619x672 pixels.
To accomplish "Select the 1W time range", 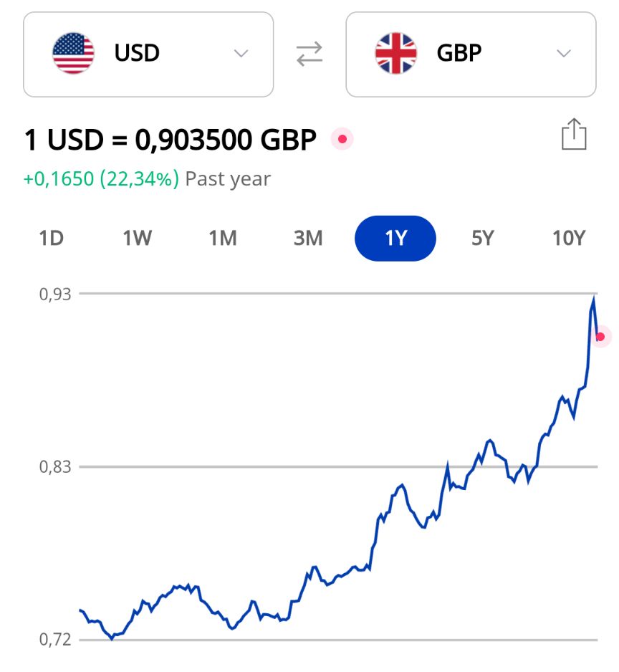I will pos(137,238).
